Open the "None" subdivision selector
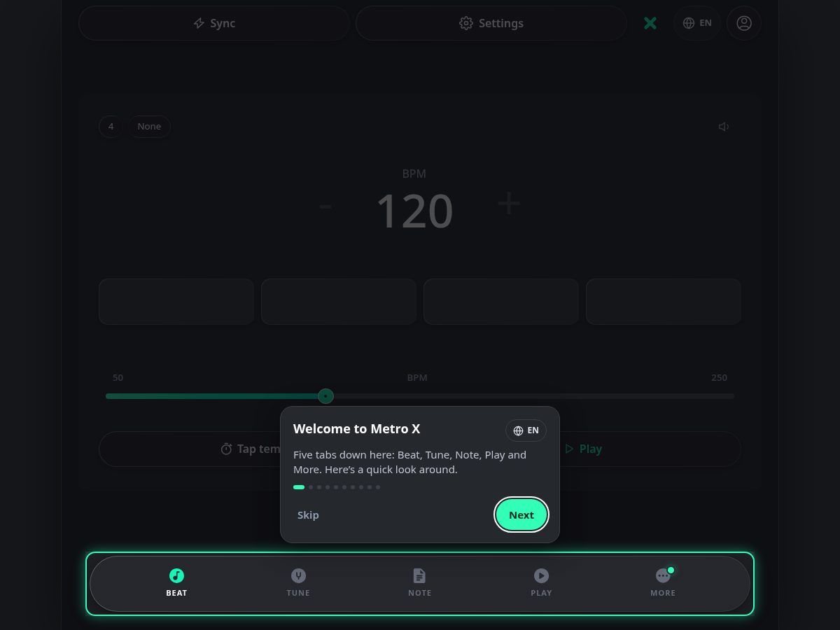Viewport: 840px width, 630px height. pos(149,127)
